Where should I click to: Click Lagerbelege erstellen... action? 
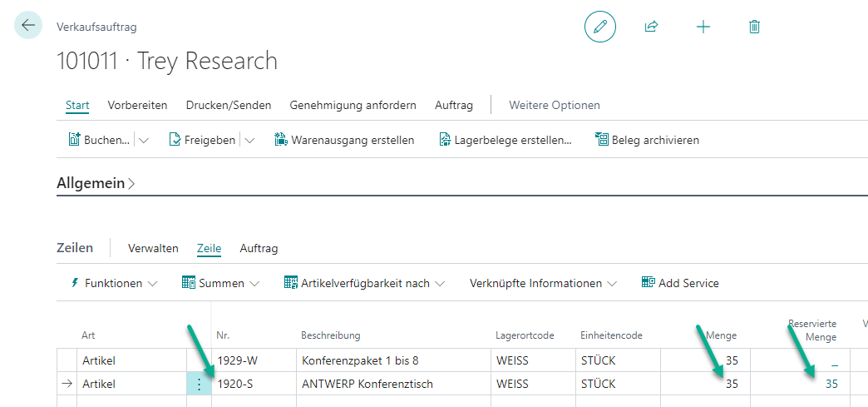click(x=505, y=141)
